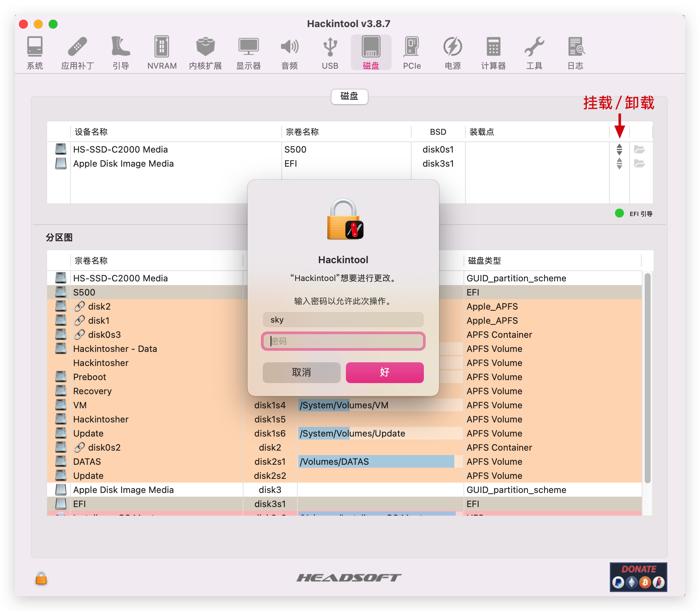Screen dimensions: 700x611
Task: Open the PCIe toolbar tab
Action: [x=412, y=53]
